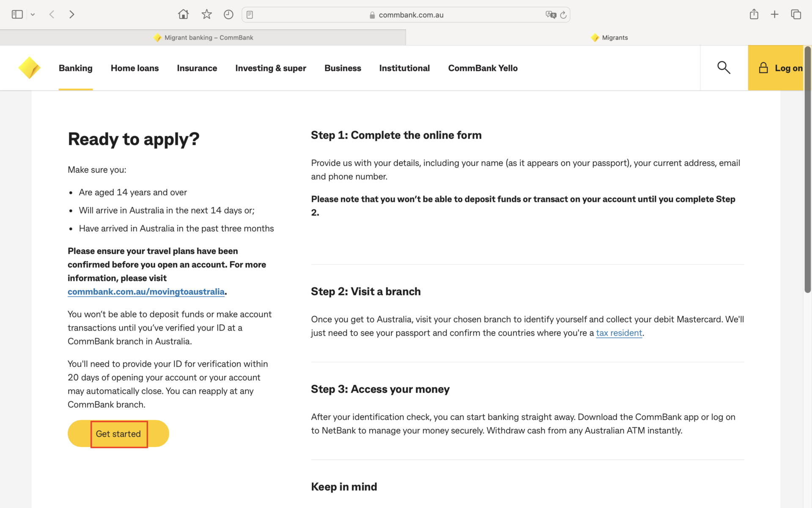This screenshot has width=812, height=508.
Task: Open the Share icon
Action: (x=754, y=14)
